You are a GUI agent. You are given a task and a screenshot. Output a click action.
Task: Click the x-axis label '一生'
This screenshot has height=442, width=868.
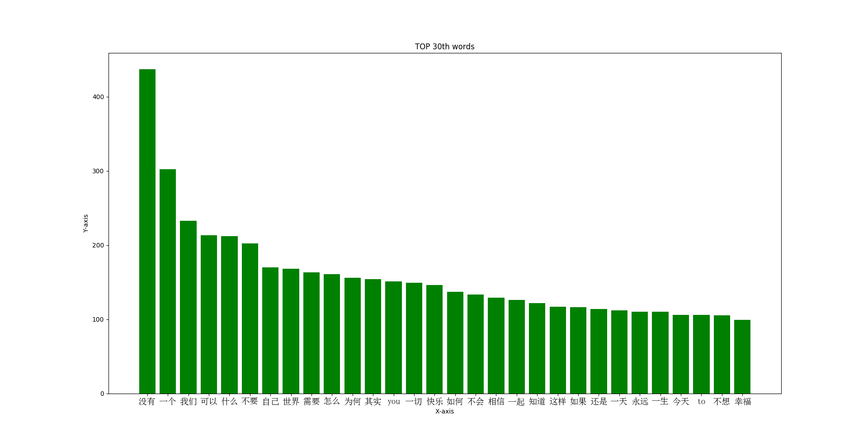click(660, 401)
